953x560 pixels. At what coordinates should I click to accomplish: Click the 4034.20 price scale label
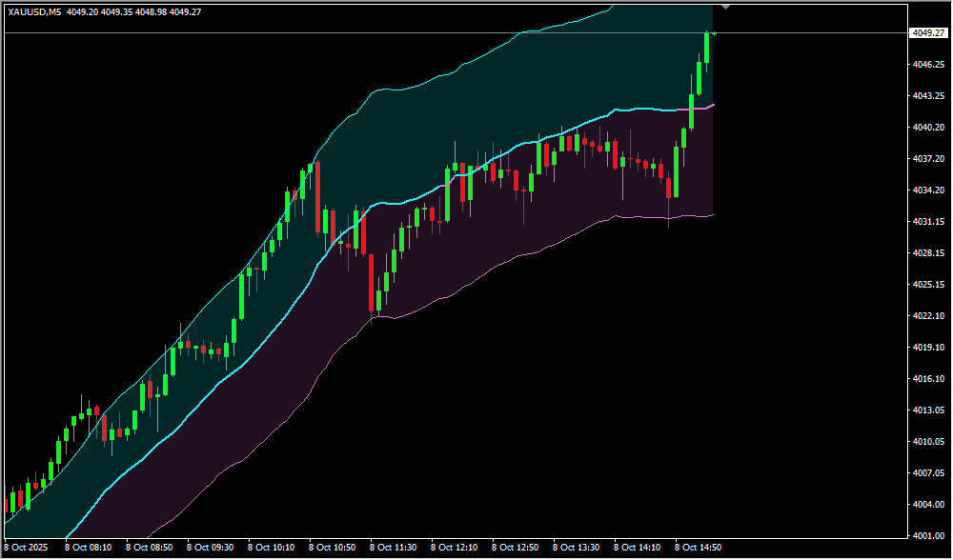click(x=927, y=190)
